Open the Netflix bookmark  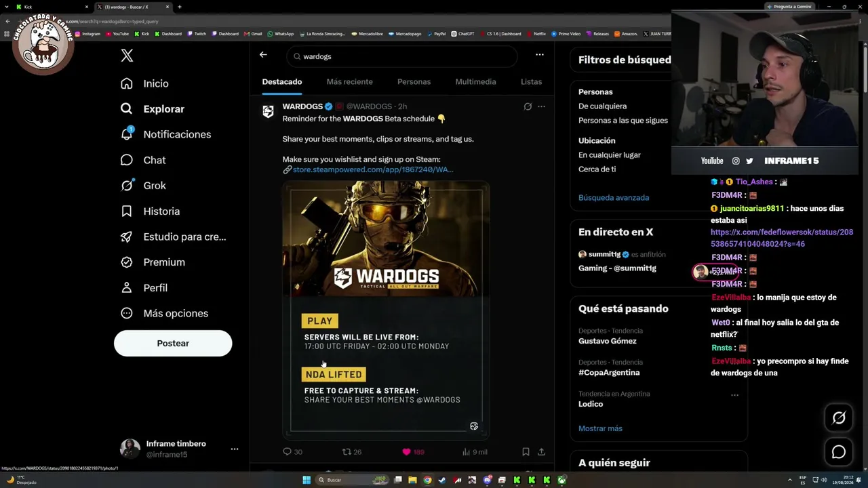[x=536, y=33]
